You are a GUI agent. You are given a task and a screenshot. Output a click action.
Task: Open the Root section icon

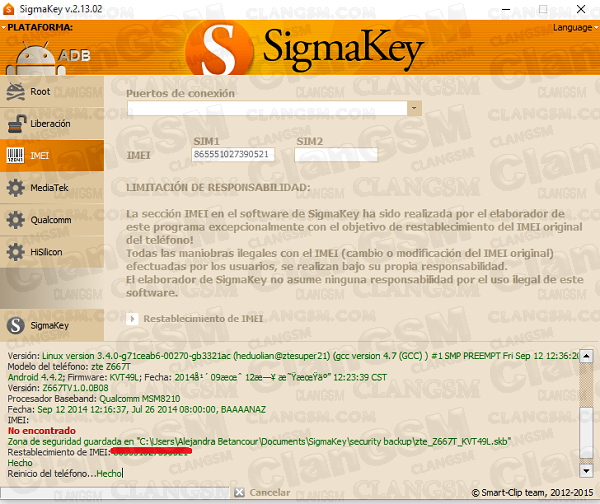pos(16,91)
